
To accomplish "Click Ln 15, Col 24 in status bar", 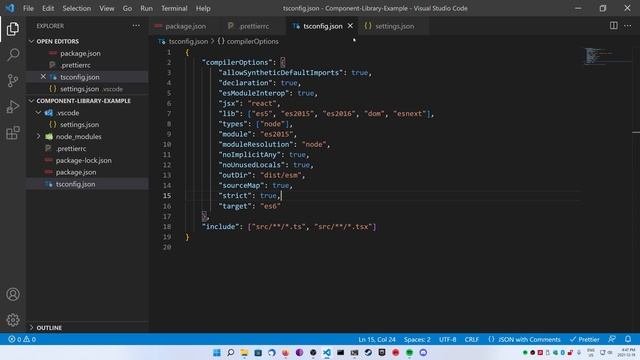I will pyautogui.click(x=377, y=339).
